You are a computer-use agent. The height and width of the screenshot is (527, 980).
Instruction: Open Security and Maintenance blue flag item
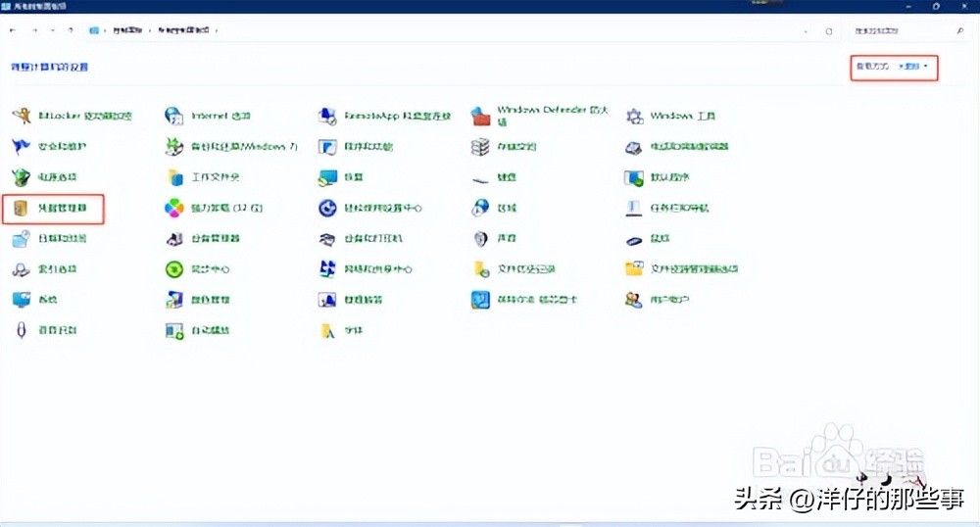pyautogui.click(x=49, y=146)
